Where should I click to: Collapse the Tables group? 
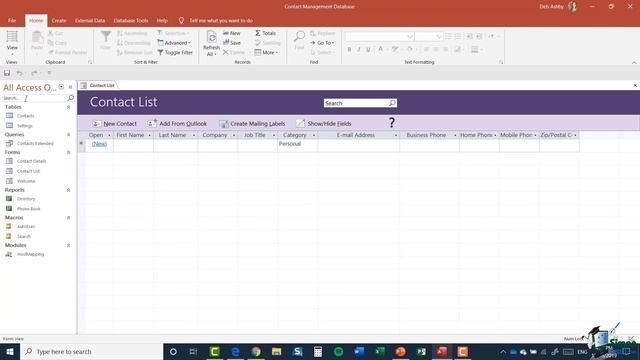69,107
